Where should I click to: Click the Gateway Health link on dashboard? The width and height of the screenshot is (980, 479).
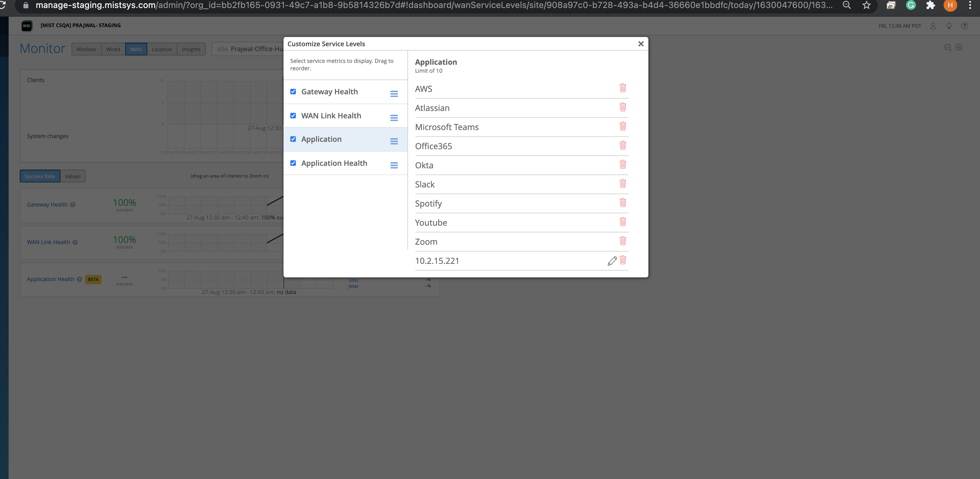coord(47,204)
